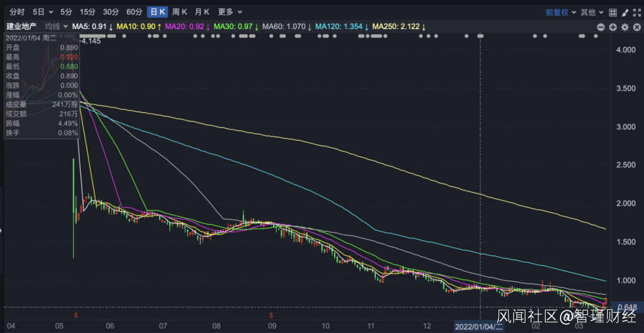
Task: Switch to 周K weekly candlestick tab
Action: [180, 13]
